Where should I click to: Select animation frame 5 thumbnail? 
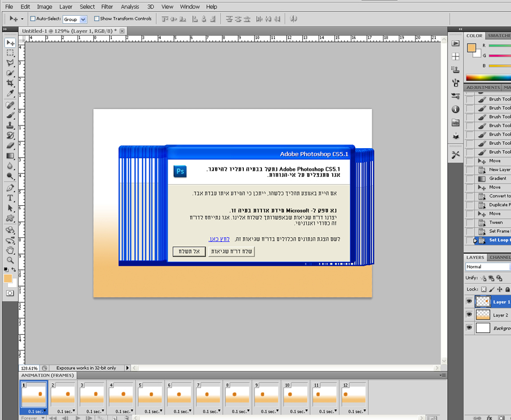click(150, 394)
